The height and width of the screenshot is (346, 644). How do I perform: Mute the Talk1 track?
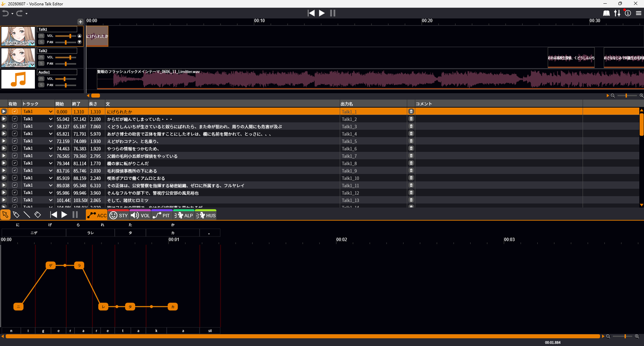point(41,35)
